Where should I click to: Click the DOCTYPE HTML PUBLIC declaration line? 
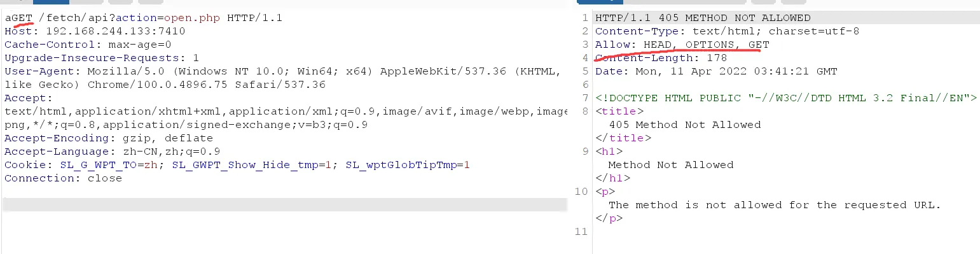click(785, 98)
